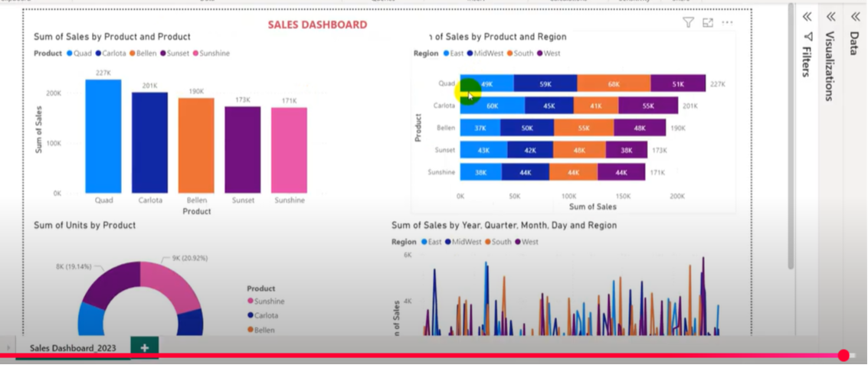The height and width of the screenshot is (365, 868).
Task: Click the page navigation arrow left of the tabs
Action: [8, 347]
